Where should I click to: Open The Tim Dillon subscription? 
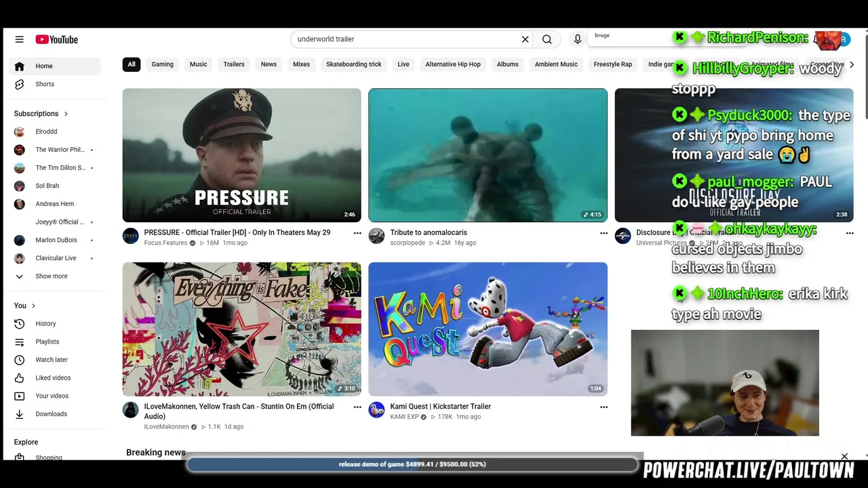click(x=54, y=168)
